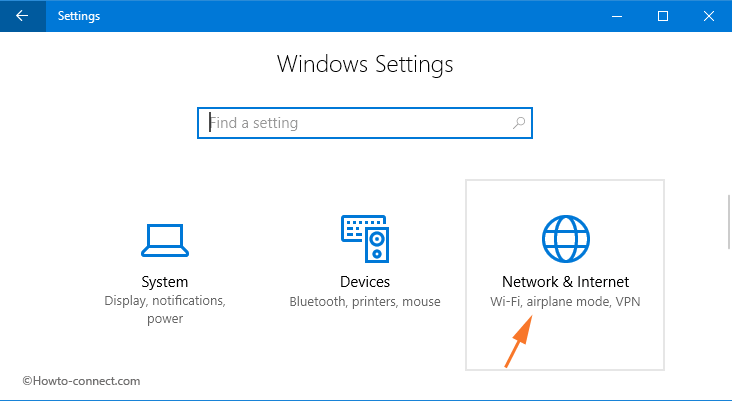Screen dimensions: 732x401
Task: Open the Devices keyboard and speaker icon
Action: click(x=365, y=239)
